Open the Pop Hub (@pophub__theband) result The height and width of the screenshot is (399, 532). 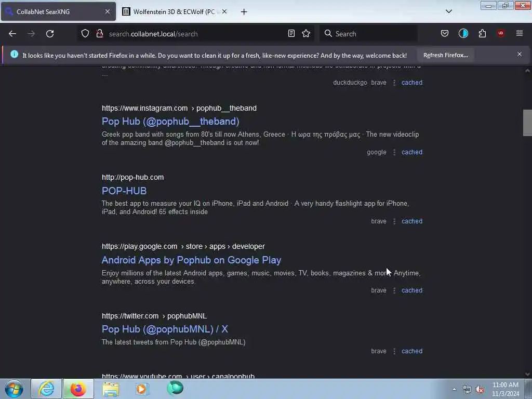[170, 122]
